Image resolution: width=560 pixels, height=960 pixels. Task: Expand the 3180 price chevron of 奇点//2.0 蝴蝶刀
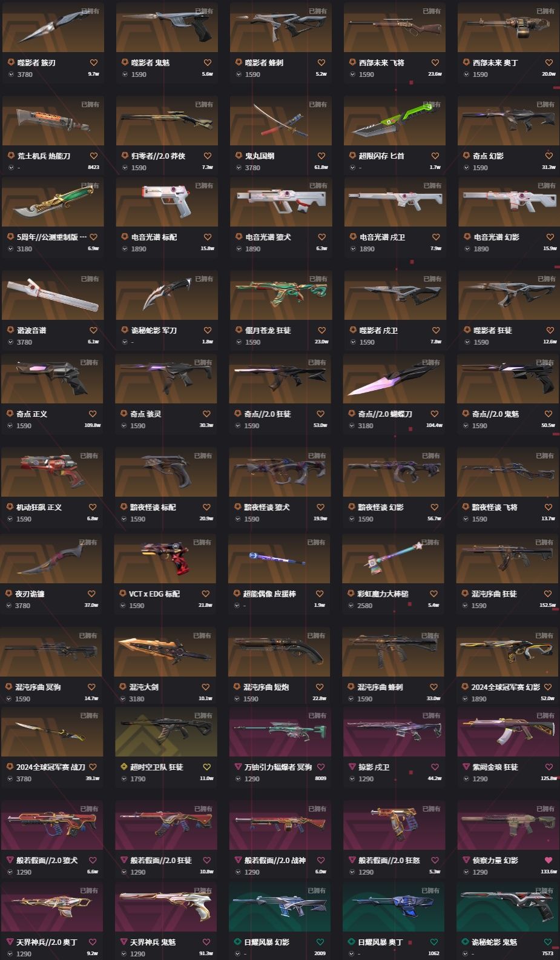point(352,426)
